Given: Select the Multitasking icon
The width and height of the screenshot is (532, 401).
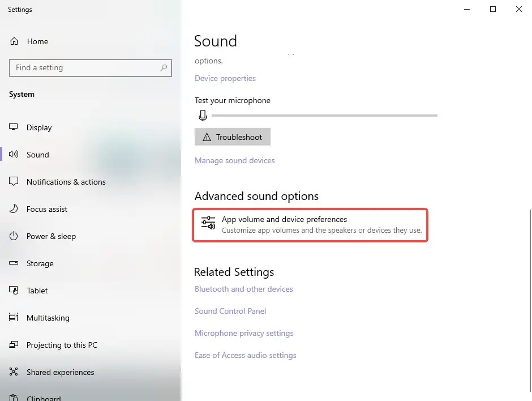Looking at the screenshot, I should click(x=13, y=318).
